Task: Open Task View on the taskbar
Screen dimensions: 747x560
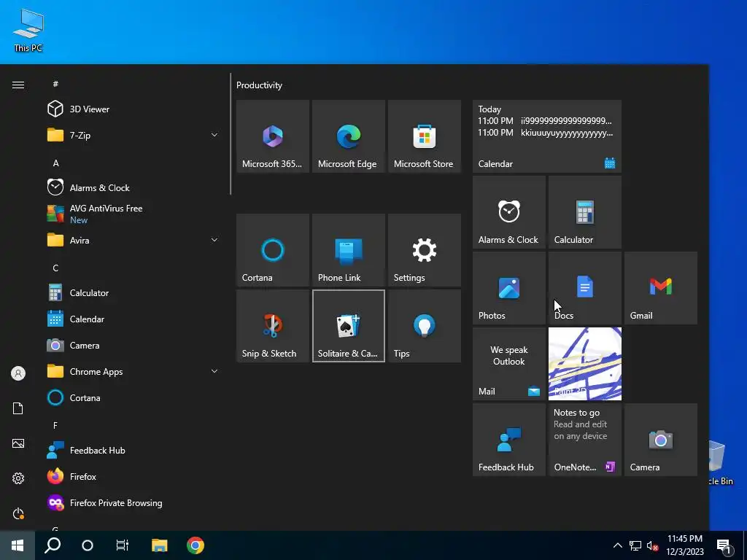Action: click(123, 545)
